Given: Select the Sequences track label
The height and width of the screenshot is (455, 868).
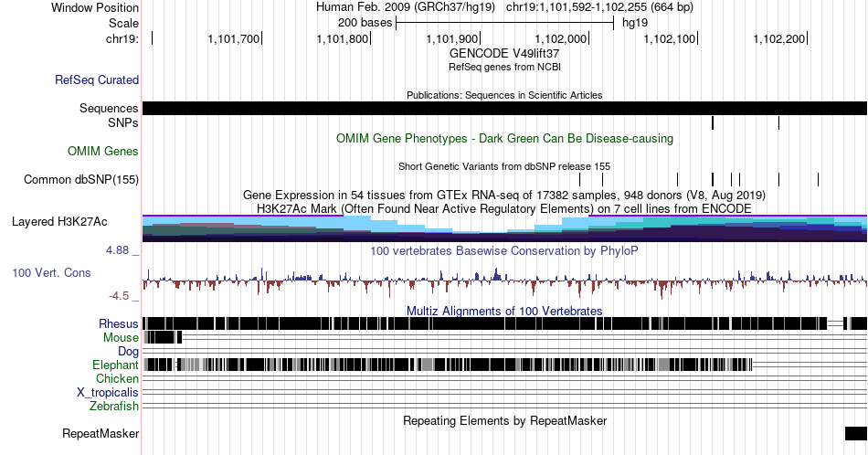Looking at the screenshot, I should tap(109, 108).
